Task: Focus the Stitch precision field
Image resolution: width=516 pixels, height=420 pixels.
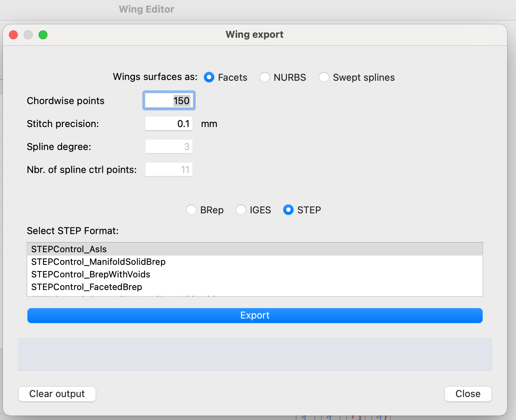Action: pyautogui.click(x=169, y=124)
